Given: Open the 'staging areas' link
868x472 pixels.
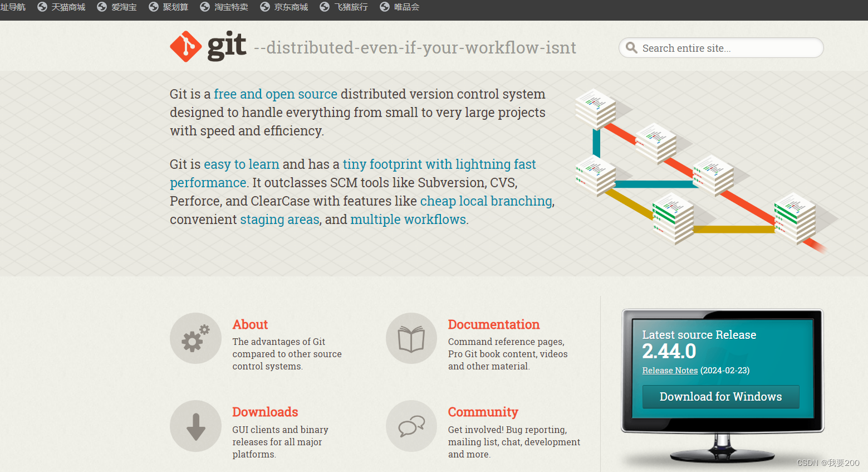Looking at the screenshot, I should coord(279,220).
